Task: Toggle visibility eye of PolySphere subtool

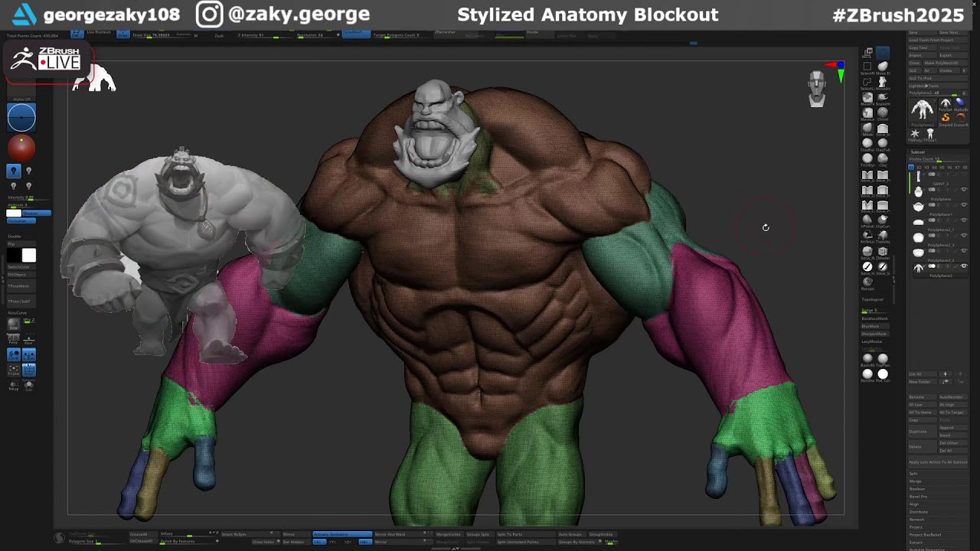Action: tap(964, 190)
